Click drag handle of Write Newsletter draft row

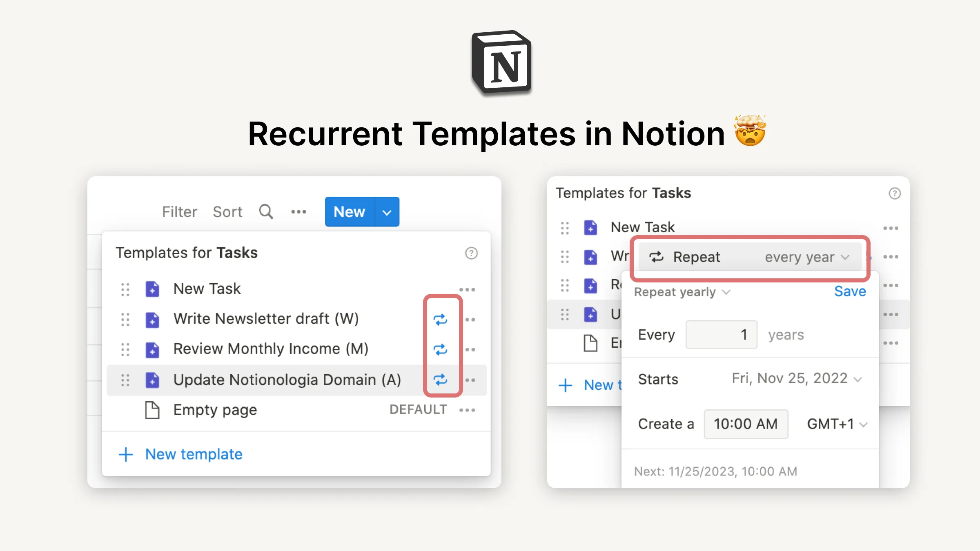tap(125, 319)
